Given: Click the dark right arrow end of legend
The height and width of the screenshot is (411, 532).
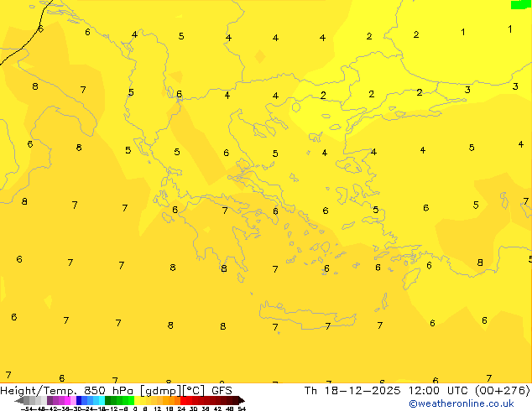Looking at the screenshot, I should point(242,400).
